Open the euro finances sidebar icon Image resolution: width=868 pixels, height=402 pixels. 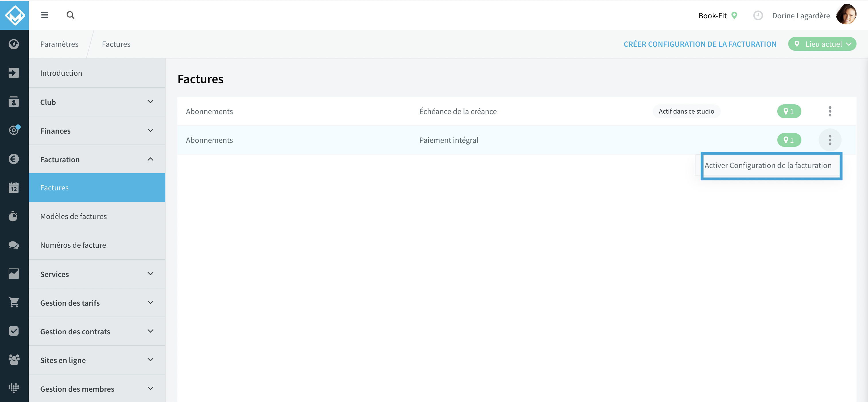14,159
